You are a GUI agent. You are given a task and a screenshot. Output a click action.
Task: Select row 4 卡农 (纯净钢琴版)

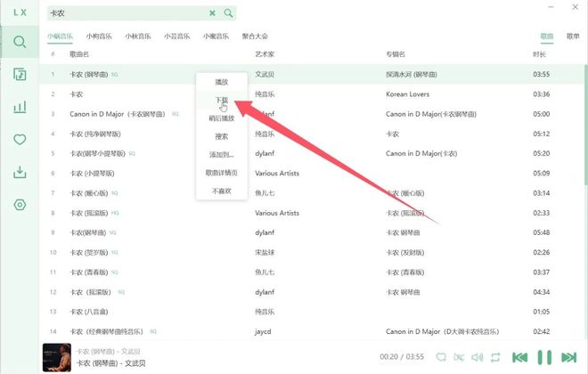pos(312,134)
